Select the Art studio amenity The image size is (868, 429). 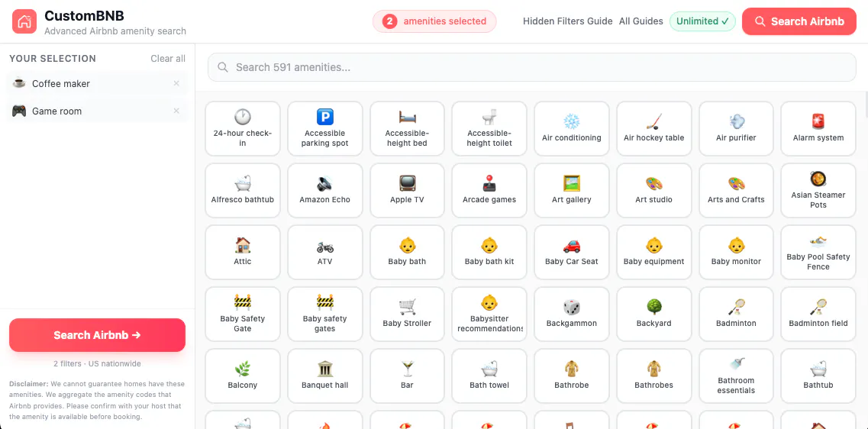(653, 190)
